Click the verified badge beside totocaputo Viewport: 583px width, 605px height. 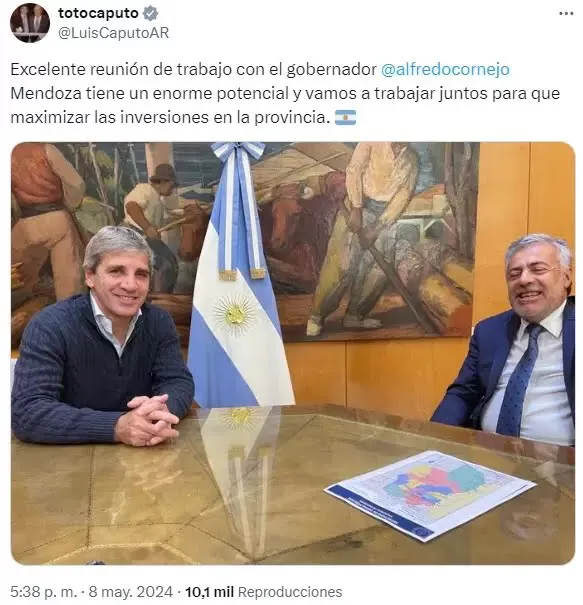click(x=150, y=13)
